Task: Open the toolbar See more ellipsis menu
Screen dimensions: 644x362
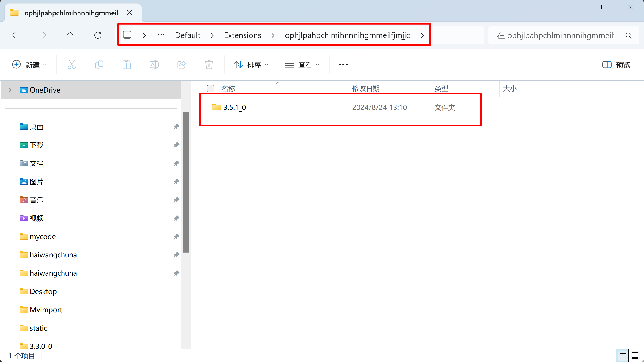Action: click(343, 65)
